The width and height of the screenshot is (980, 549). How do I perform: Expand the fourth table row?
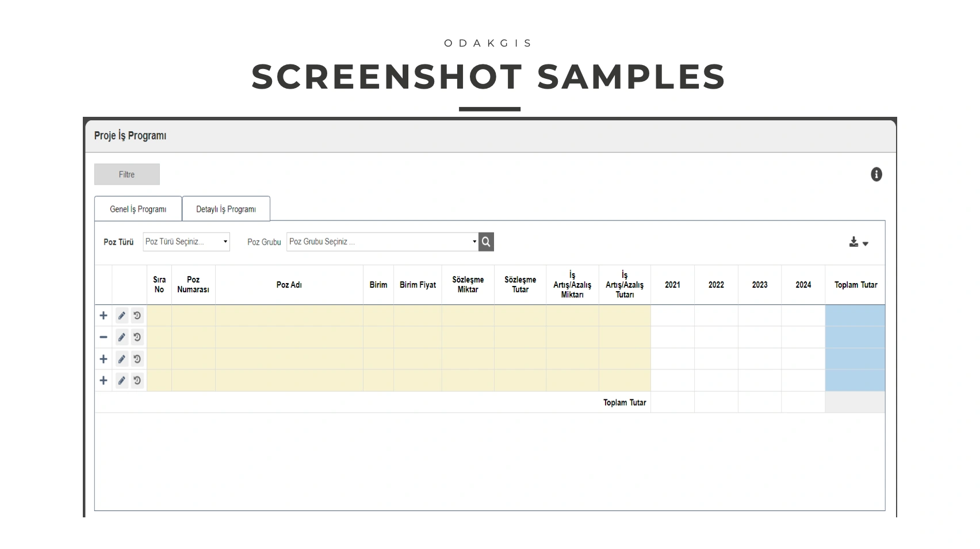pyautogui.click(x=104, y=380)
